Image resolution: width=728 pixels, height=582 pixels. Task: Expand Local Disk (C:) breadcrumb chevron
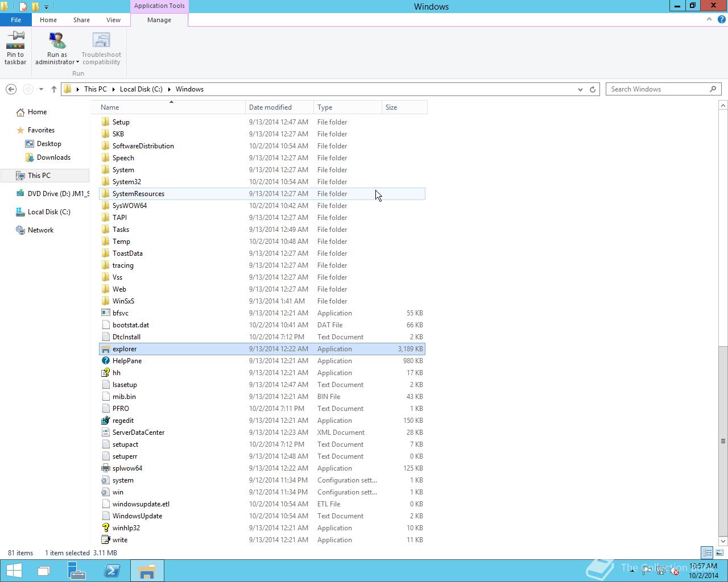[169, 89]
